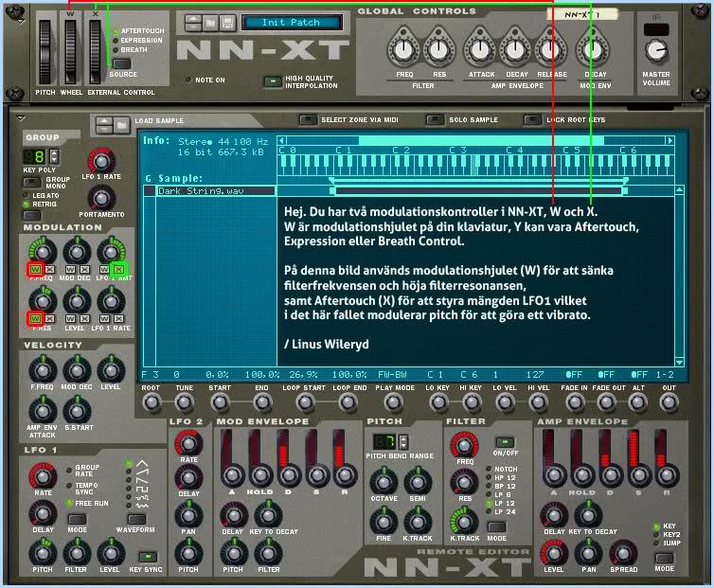714x588 pixels.
Task: Click the Portamento knob
Action: (x=101, y=199)
